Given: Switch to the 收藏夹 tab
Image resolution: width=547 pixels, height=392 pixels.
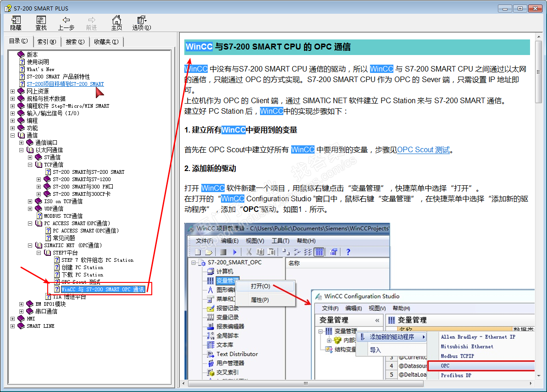Looking at the screenshot, I should click(x=106, y=42).
